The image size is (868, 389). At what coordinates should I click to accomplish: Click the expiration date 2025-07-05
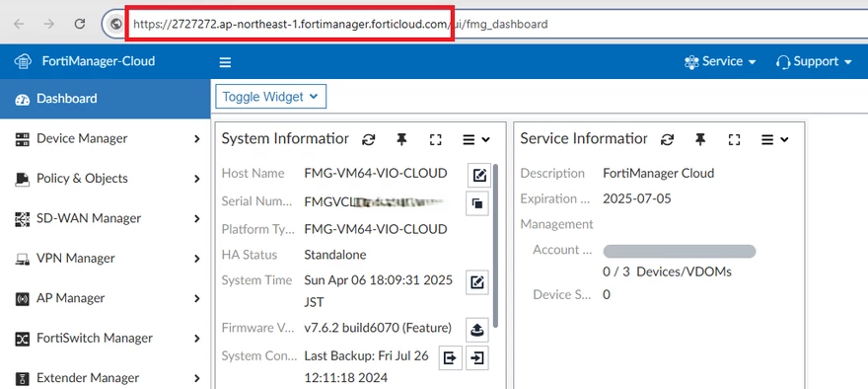pos(637,198)
